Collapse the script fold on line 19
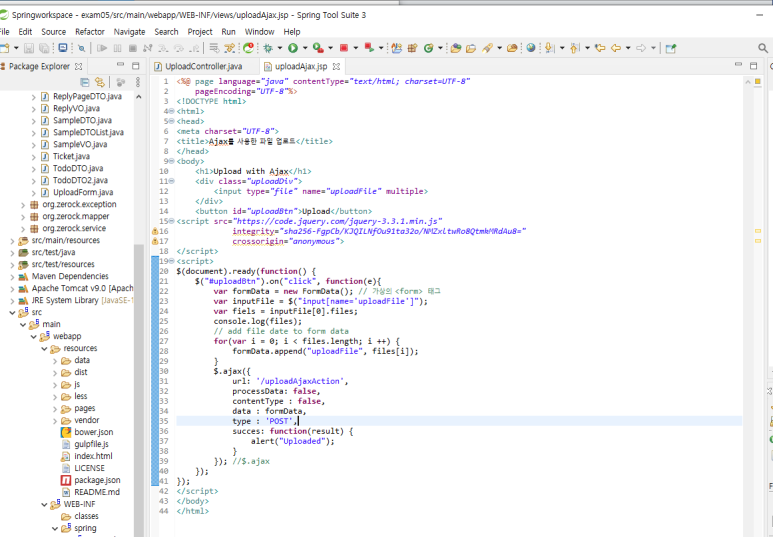773x537 pixels. tap(172, 261)
